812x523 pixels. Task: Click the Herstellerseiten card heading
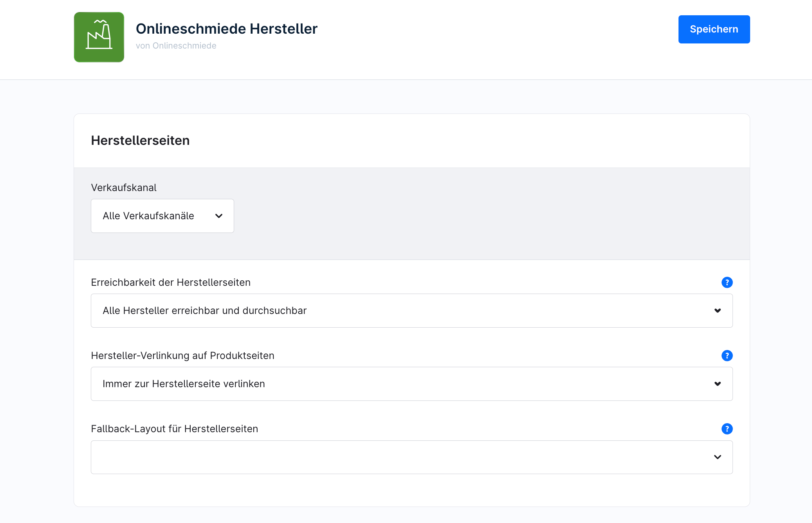coord(141,141)
